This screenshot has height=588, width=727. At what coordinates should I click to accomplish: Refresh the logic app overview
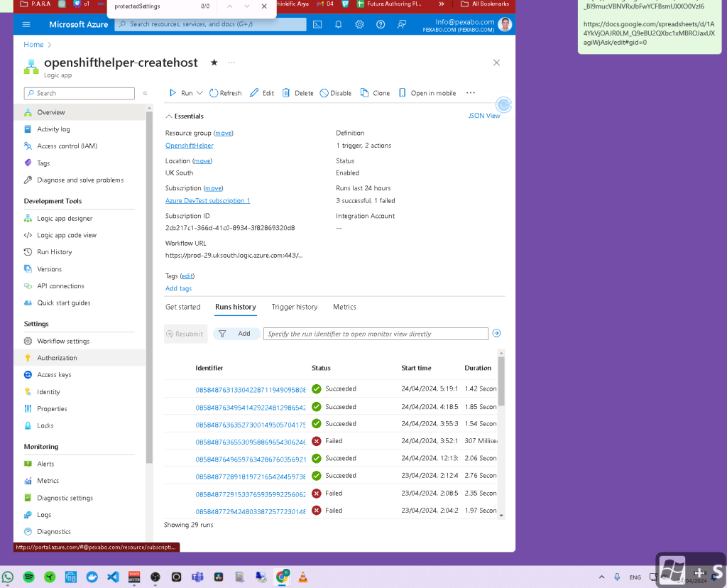225,93
